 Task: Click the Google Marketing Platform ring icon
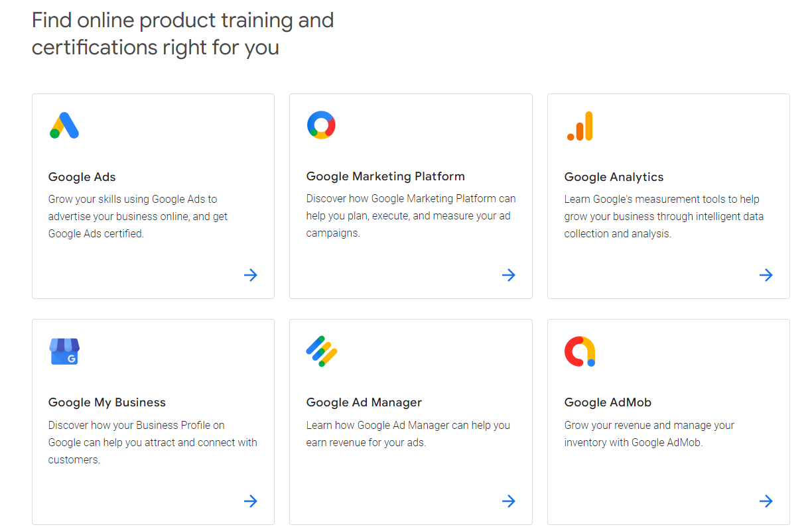coord(321,125)
